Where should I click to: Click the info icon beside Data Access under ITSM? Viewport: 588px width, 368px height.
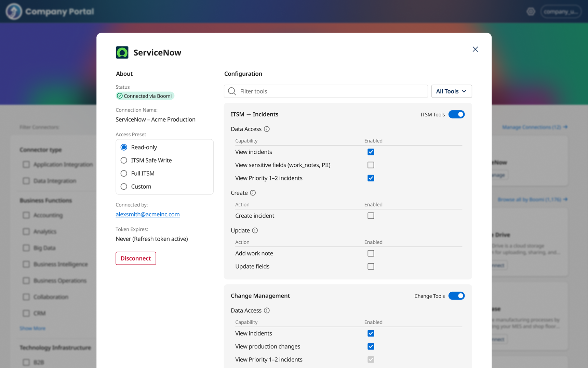pyautogui.click(x=267, y=129)
